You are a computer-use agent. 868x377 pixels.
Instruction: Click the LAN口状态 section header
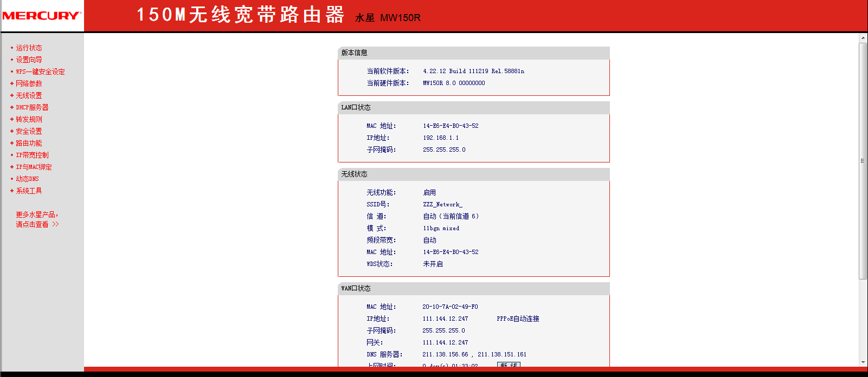474,107
